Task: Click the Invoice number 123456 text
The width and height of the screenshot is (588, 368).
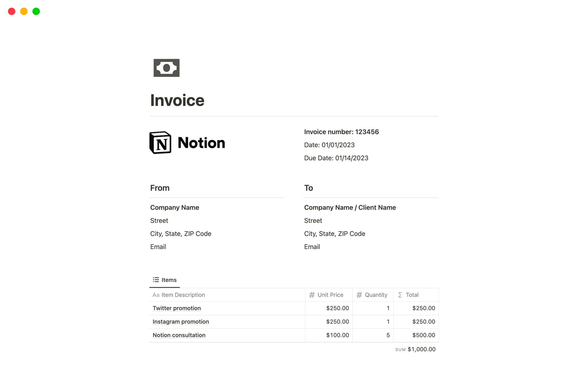Action: [341, 132]
